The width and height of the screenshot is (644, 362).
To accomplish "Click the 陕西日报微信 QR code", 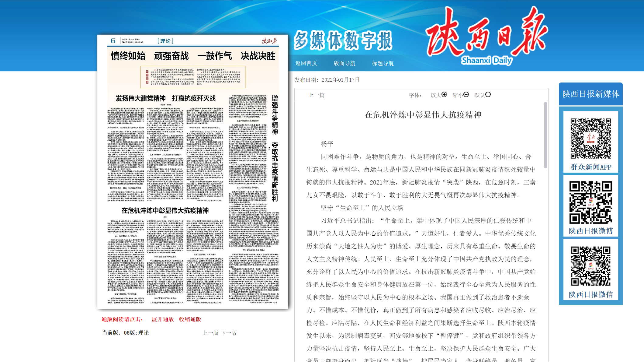I will 590,266.
